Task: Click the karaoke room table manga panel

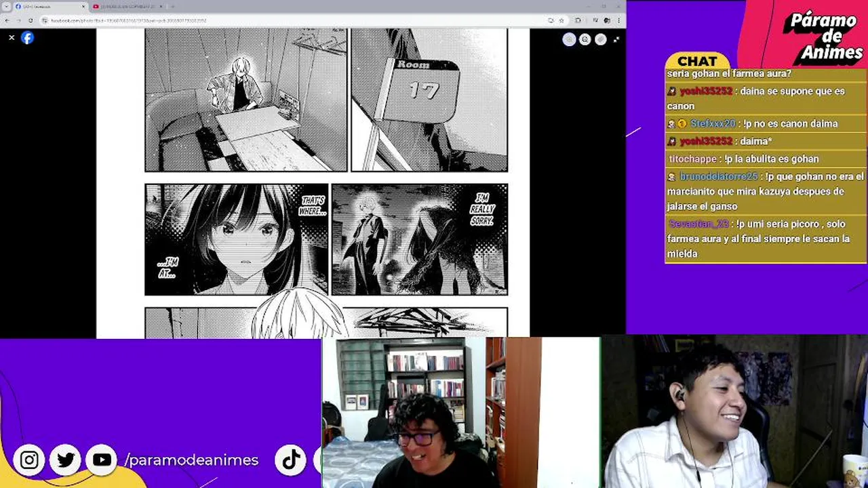Action: (246, 100)
